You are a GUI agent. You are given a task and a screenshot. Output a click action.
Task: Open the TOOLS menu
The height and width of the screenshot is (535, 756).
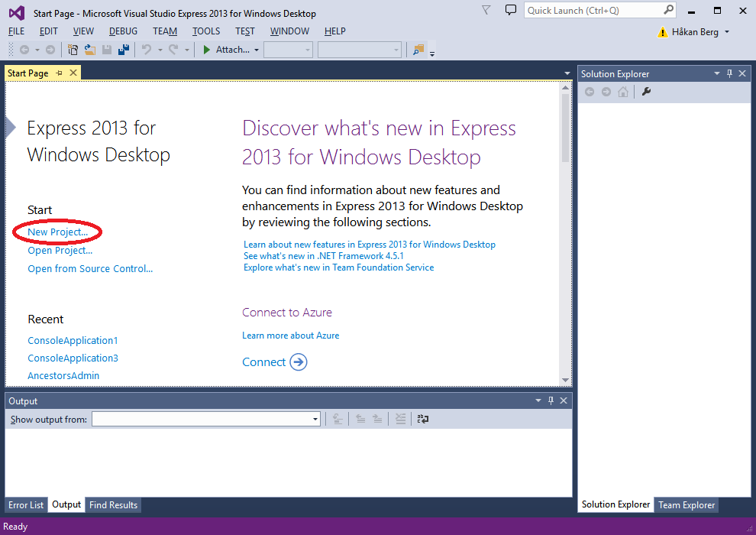click(206, 31)
